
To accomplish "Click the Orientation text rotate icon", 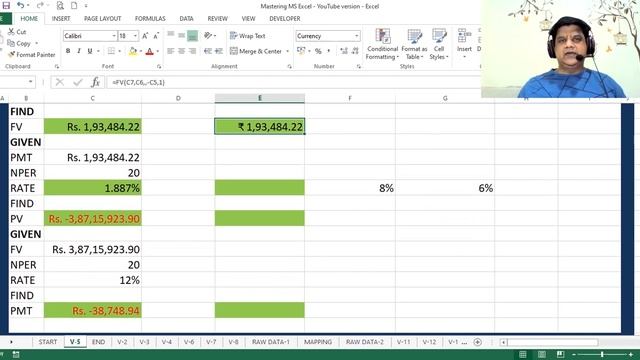I will (x=208, y=36).
